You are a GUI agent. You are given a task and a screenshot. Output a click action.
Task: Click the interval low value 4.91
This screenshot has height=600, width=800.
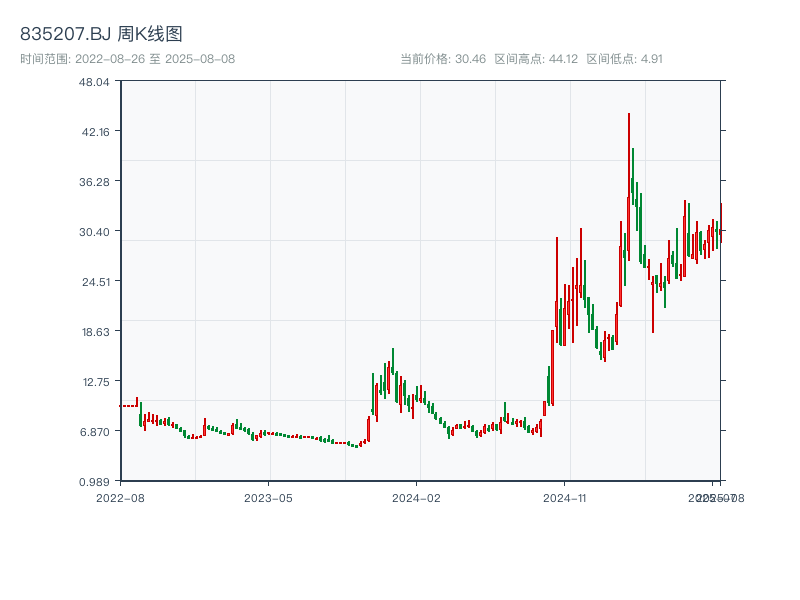point(652,59)
